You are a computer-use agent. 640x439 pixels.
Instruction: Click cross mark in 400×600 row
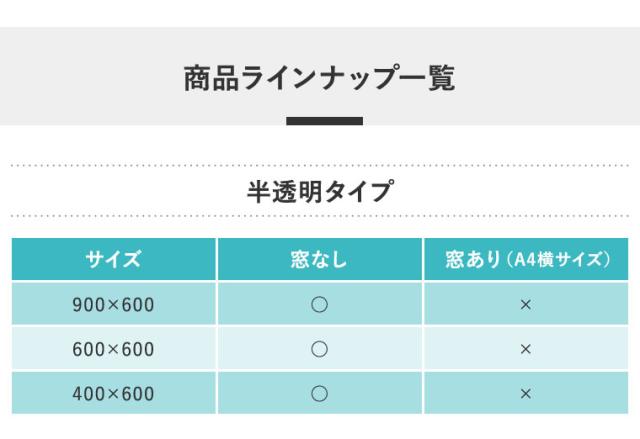tap(525, 394)
